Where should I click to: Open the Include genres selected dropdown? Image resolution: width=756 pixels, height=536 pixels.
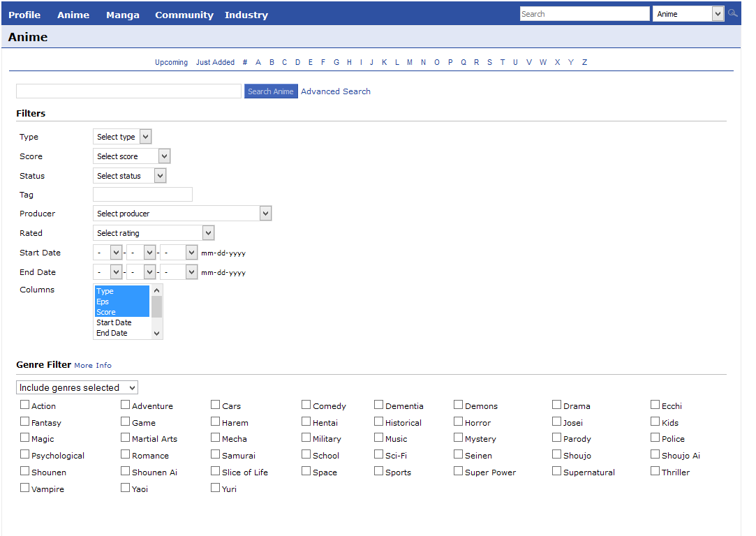(x=77, y=387)
